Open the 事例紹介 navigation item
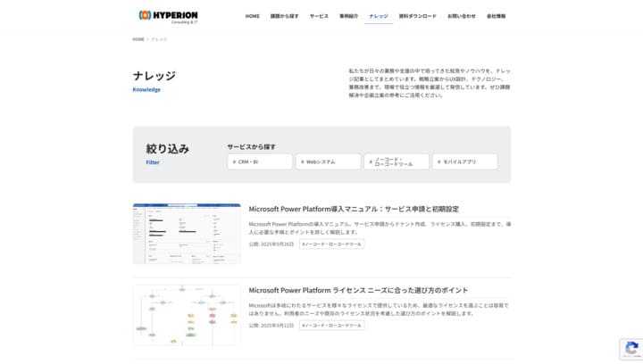This screenshot has height=364, width=643. (x=348, y=16)
